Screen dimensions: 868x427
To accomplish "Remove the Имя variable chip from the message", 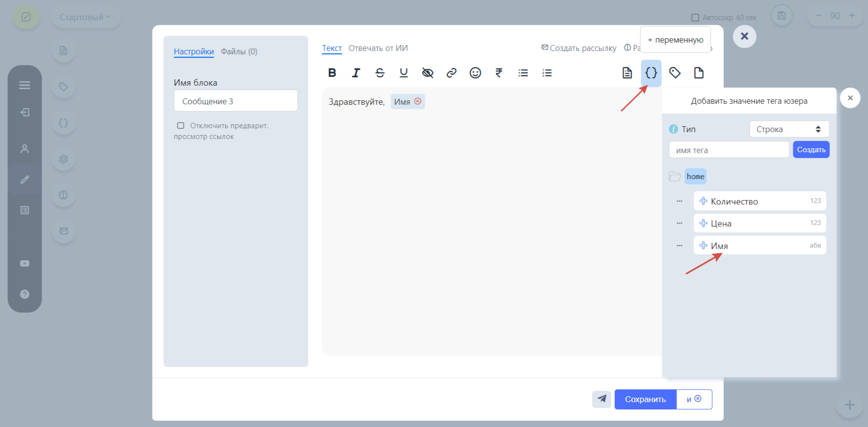I will tap(418, 101).
